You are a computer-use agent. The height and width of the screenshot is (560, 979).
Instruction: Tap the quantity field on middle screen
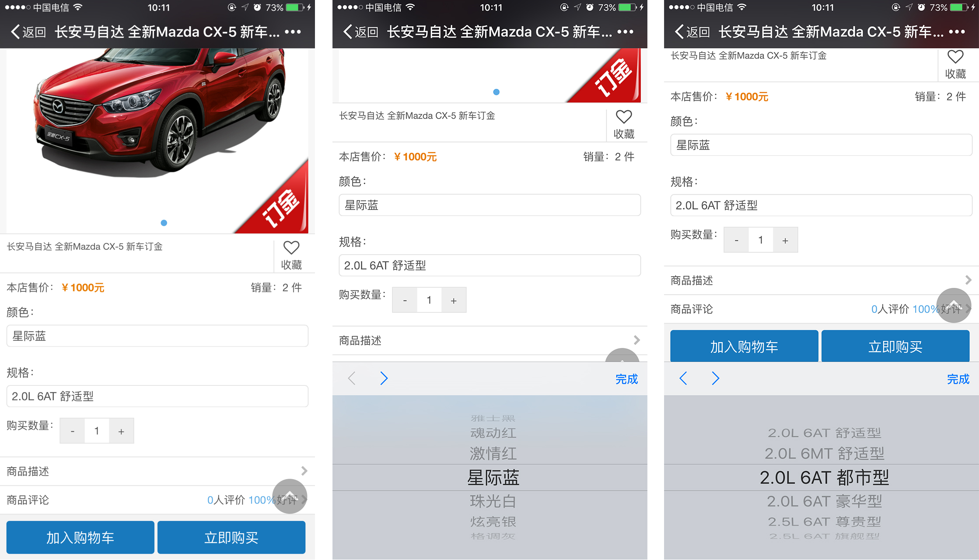click(429, 300)
